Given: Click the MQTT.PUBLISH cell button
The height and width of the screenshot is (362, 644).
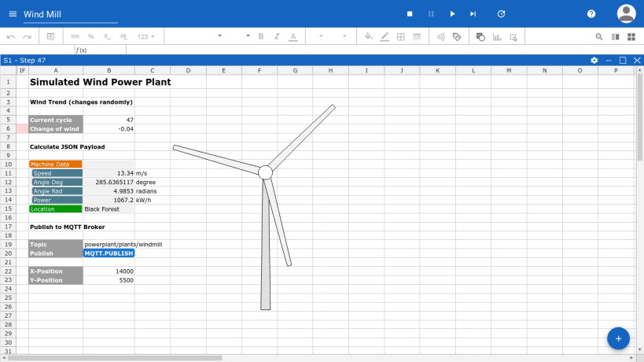Looking at the screenshot, I should coord(109,253).
